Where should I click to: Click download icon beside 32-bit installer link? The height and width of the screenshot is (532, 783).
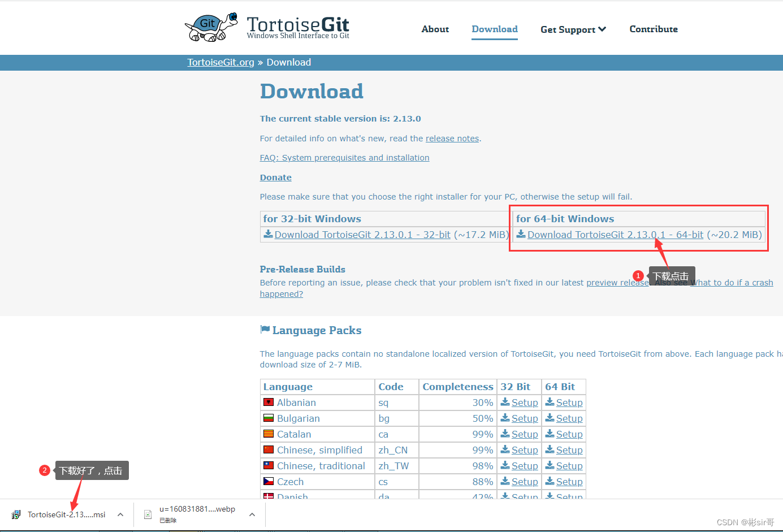coord(269,234)
